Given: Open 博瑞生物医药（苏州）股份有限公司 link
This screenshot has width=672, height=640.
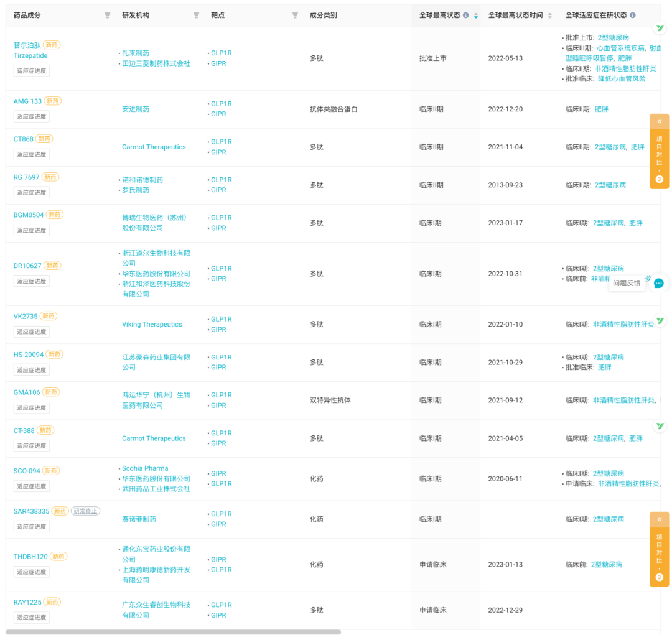Looking at the screenshot, I should (155, 223).
